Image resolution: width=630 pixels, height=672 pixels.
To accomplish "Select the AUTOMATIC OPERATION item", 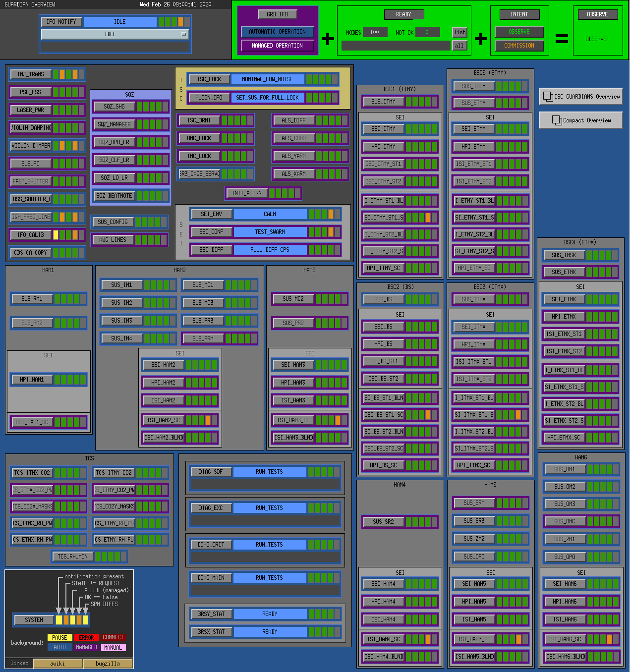I will pos(277,32).
